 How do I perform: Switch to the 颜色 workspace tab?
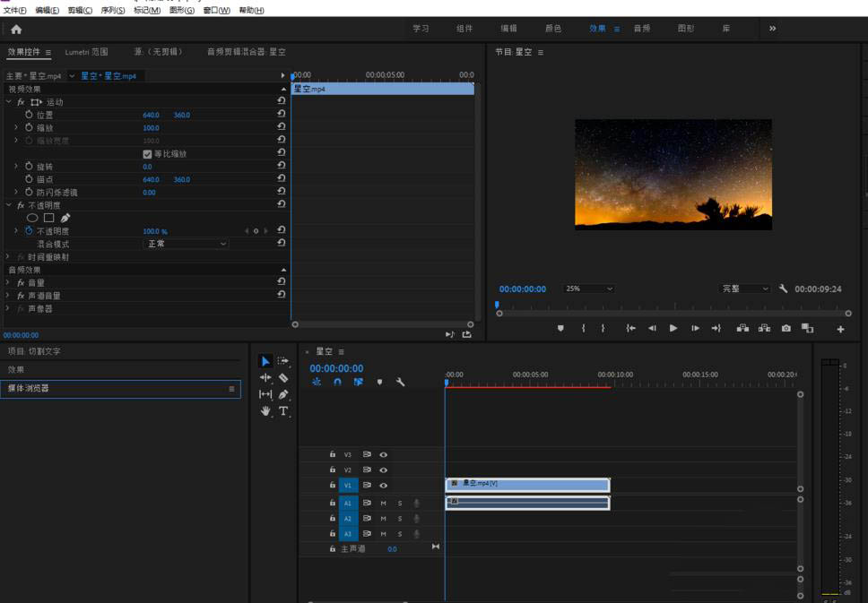pyautogui.click(x=553, y=29)
